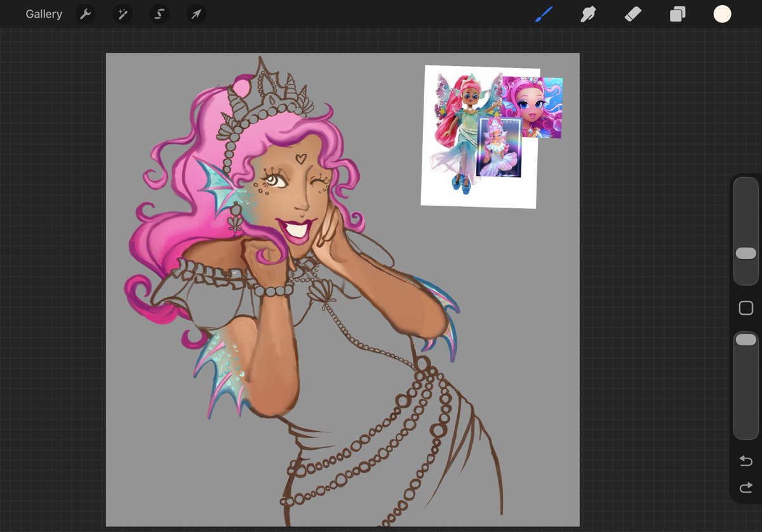Click the framed pastel doll reference image

tap(498, 147)
